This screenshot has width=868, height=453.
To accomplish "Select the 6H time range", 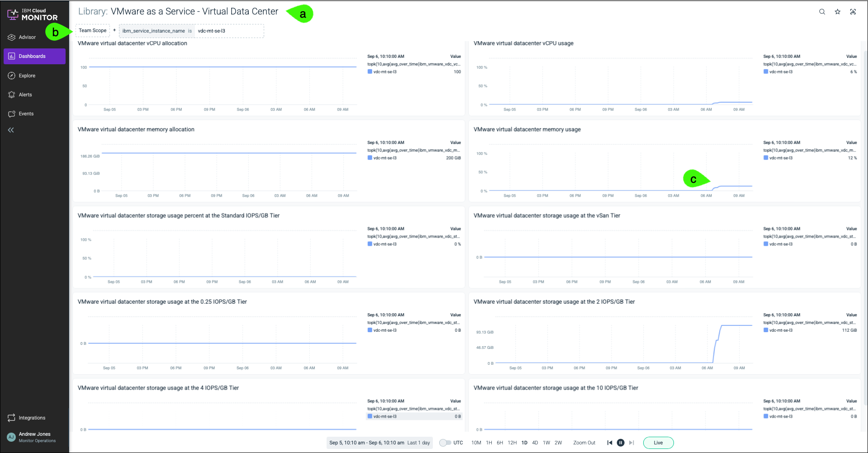I will 500,443.
